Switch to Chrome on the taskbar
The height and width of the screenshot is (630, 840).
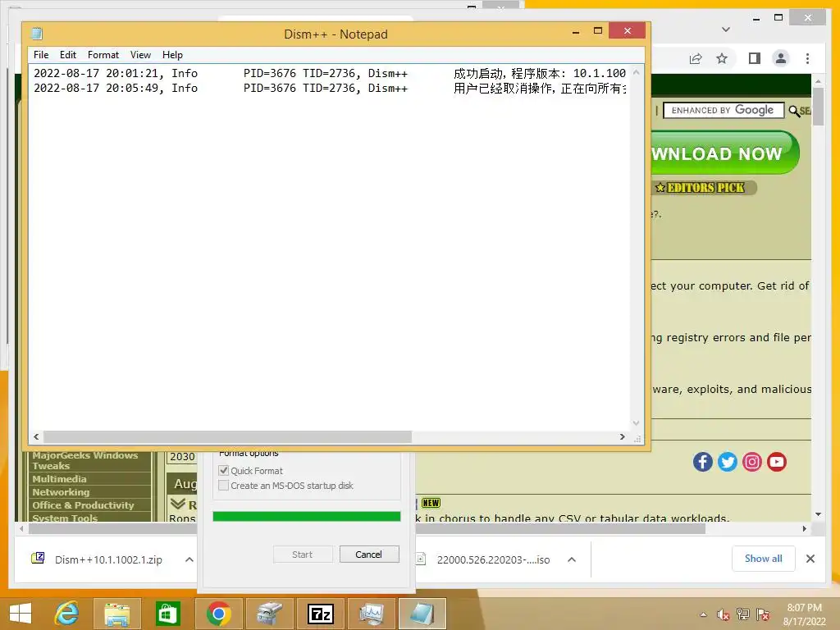218,614
